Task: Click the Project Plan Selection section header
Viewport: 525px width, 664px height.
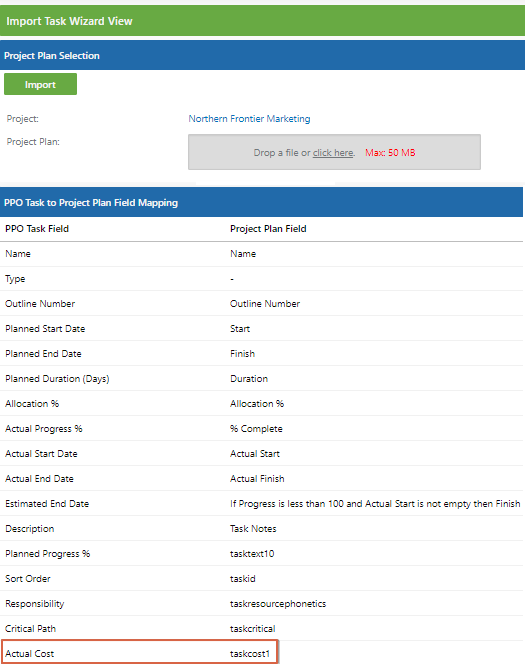Action: pos(262,55)
